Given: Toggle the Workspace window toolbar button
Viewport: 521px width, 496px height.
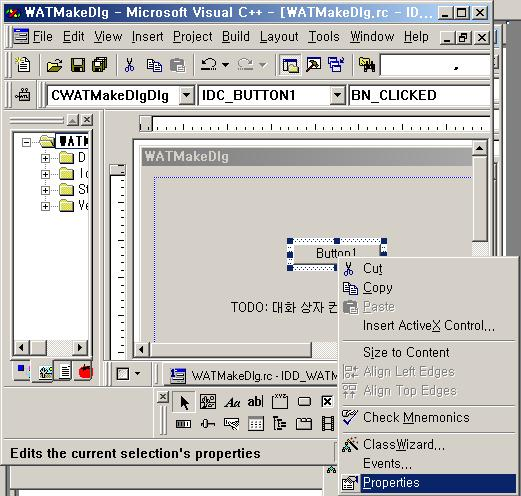Looking at the screenshot, I should coord(290,64).
